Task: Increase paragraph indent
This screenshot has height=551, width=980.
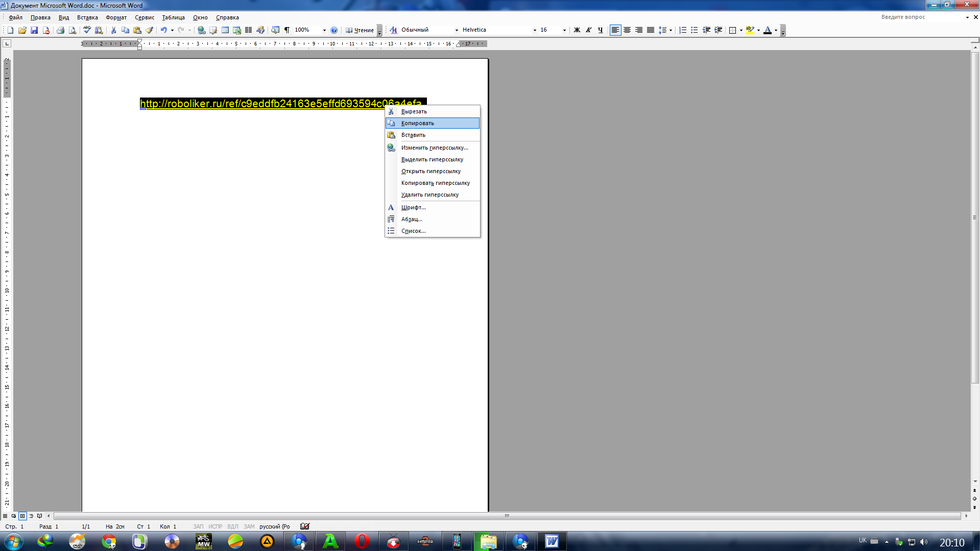Action: (718, 30)
